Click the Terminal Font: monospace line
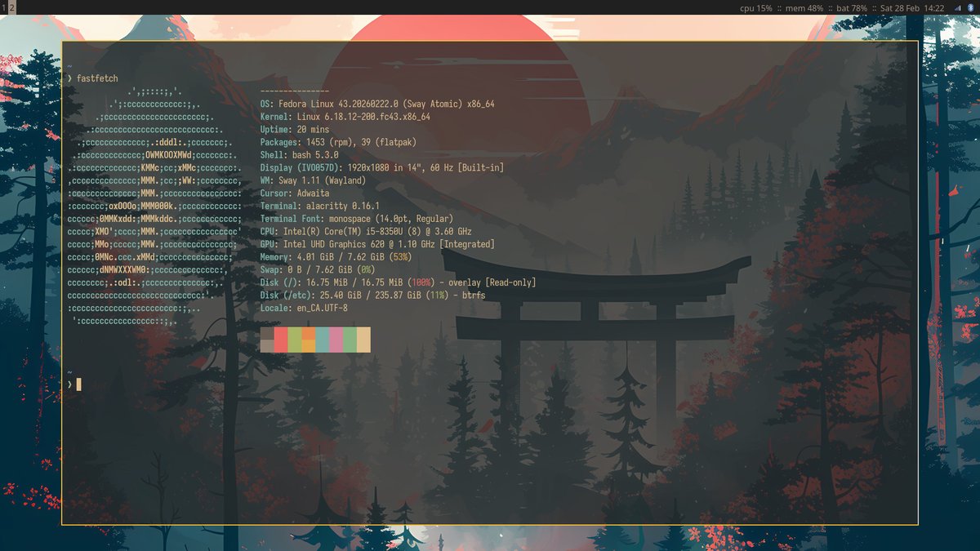Screen dimensions: 980x551 pos(356,219)
